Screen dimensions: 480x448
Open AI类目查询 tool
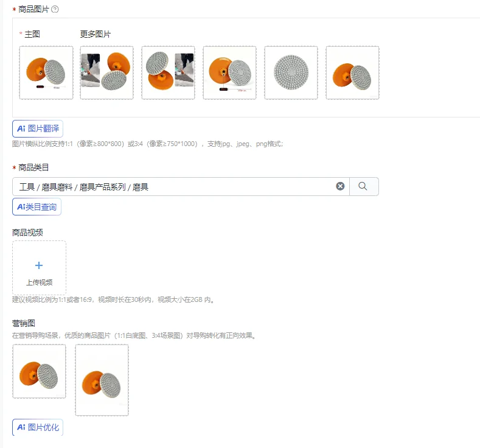click(x=37, y=207)
